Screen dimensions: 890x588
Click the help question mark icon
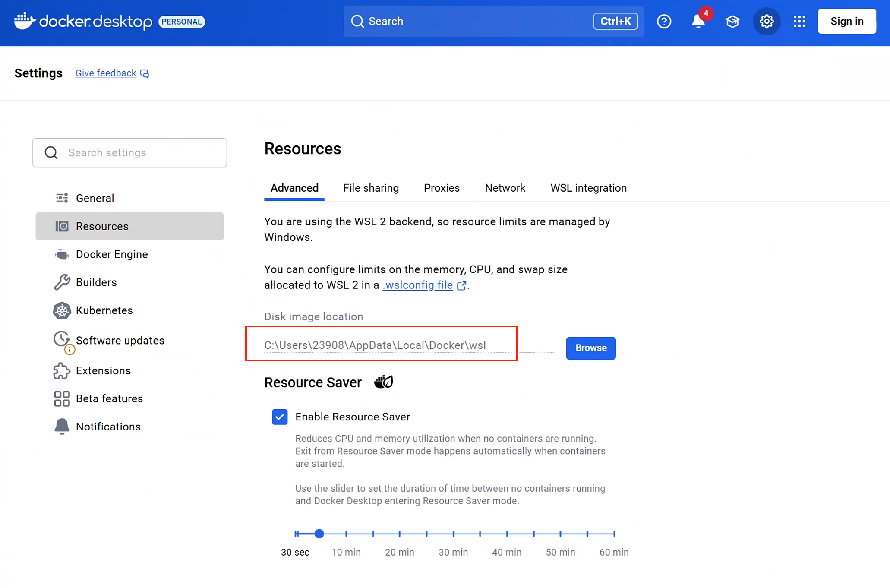664,21
